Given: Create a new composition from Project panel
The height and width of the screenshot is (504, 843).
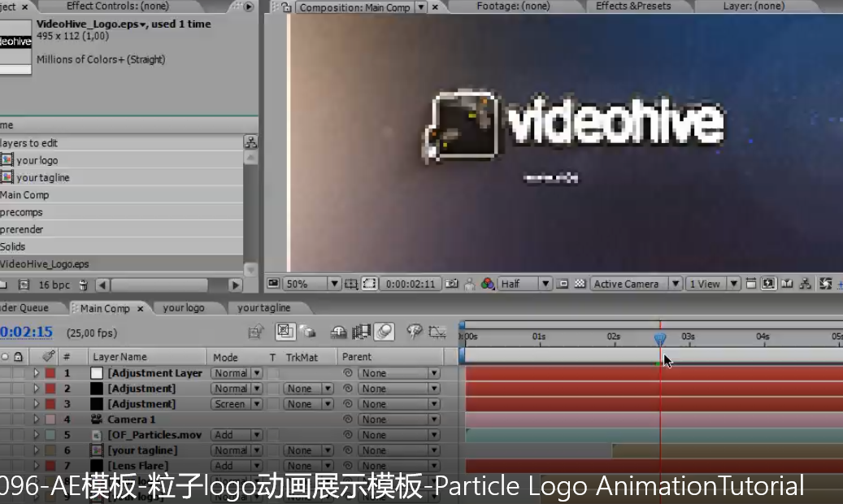Looking at the screenshot, I should [x=24, y=285].
